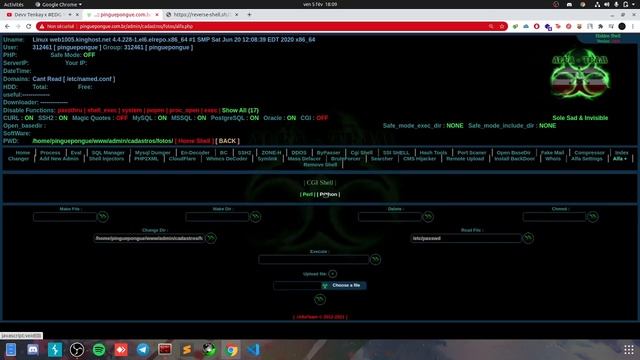Go back in Chrome history

[x=7, y=27]
